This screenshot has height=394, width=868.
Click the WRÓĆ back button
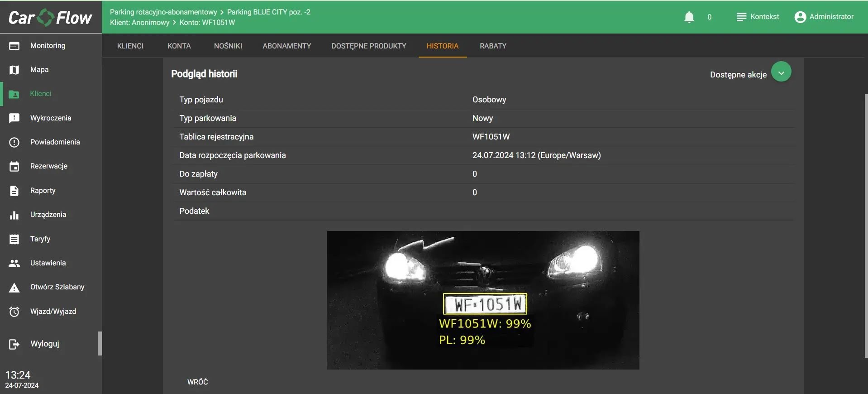click(x=198, y=382)
